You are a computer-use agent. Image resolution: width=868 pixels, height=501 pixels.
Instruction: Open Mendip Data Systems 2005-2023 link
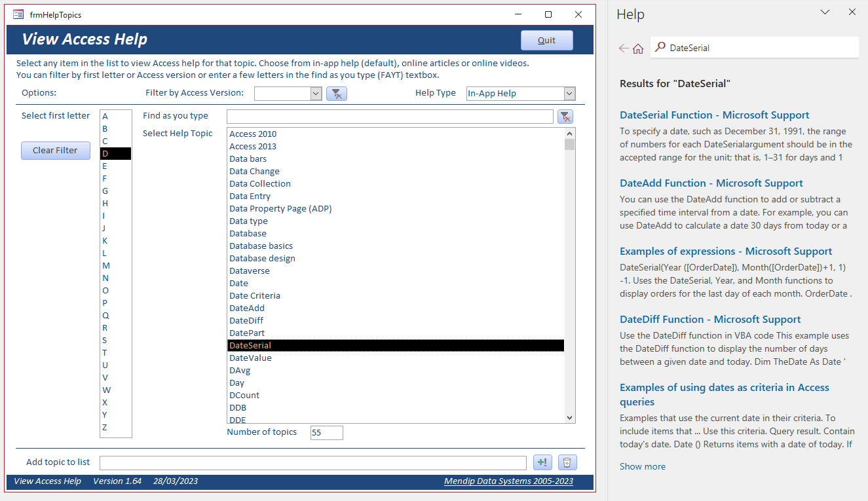[508, 481]
